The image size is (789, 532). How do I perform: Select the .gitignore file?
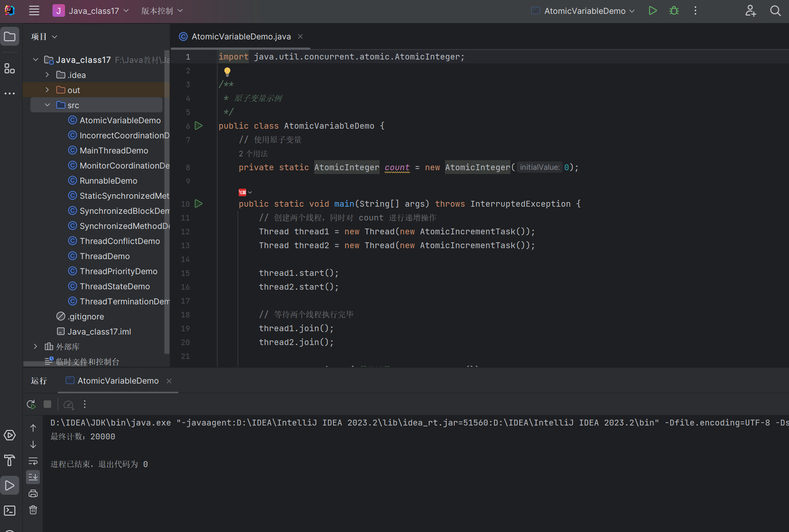(x=80, y=317)
